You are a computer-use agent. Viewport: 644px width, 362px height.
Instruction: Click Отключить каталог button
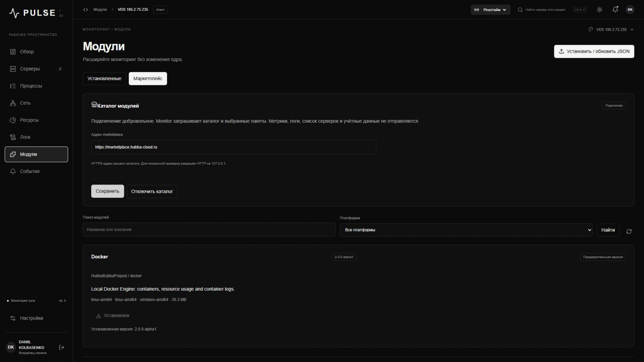click(x=152, y=192)
